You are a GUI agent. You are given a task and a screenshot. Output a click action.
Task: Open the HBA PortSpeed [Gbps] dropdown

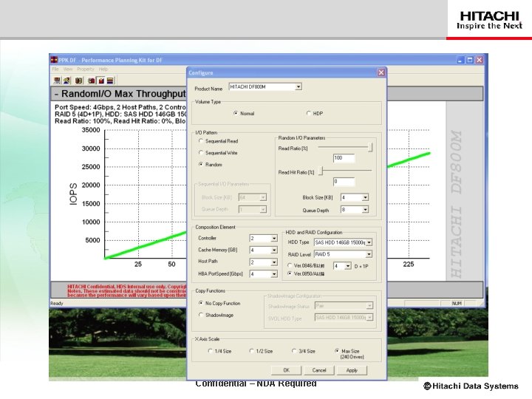tap(274, 274)
